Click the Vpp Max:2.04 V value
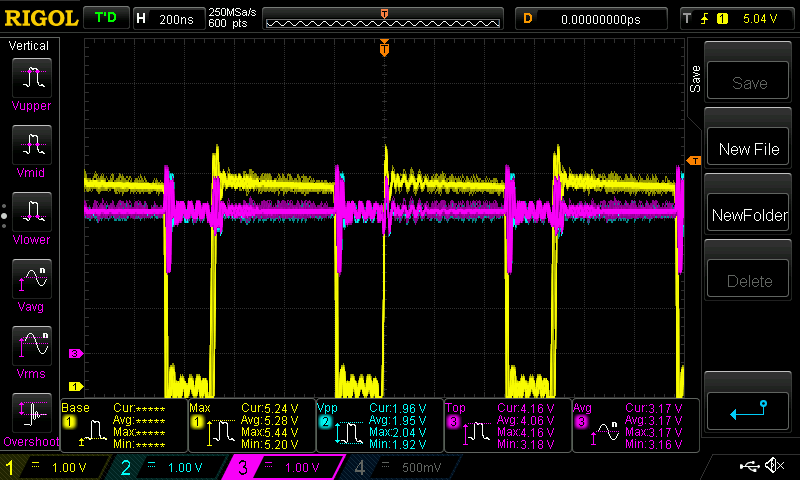The width and height of the screenshot is (800, 480). click(x=398, y=432)
